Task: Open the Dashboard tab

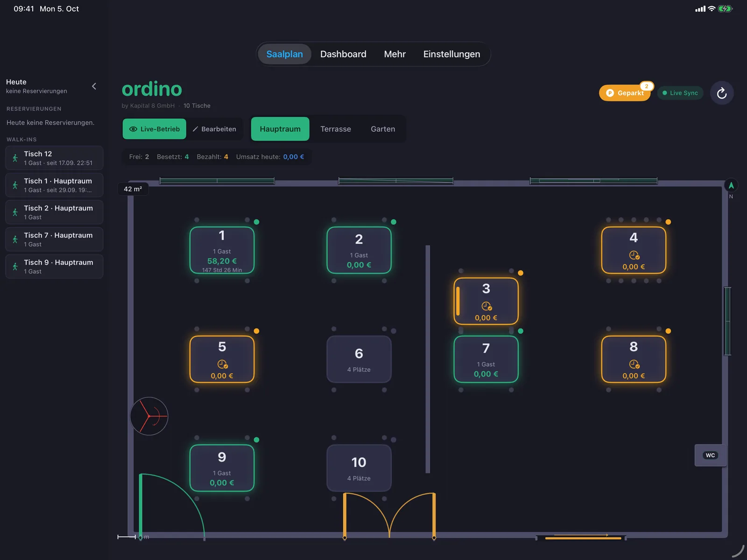Action: click(343, 54)
